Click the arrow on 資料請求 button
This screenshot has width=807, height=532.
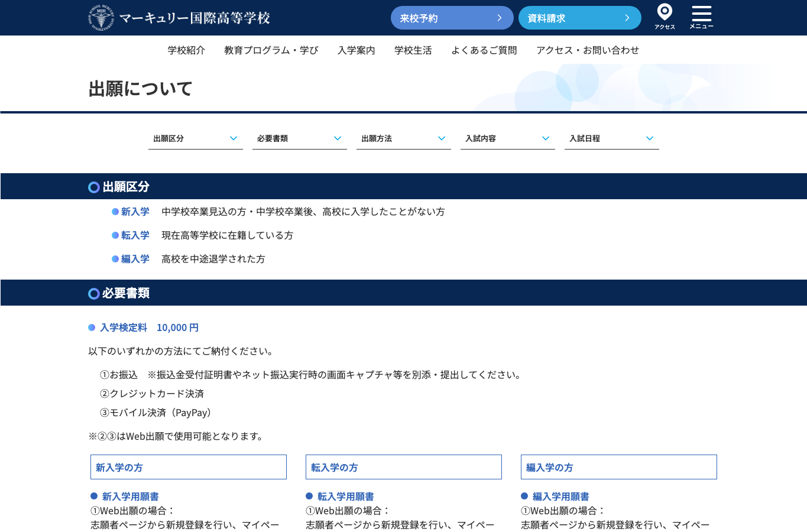pos(627,18)
